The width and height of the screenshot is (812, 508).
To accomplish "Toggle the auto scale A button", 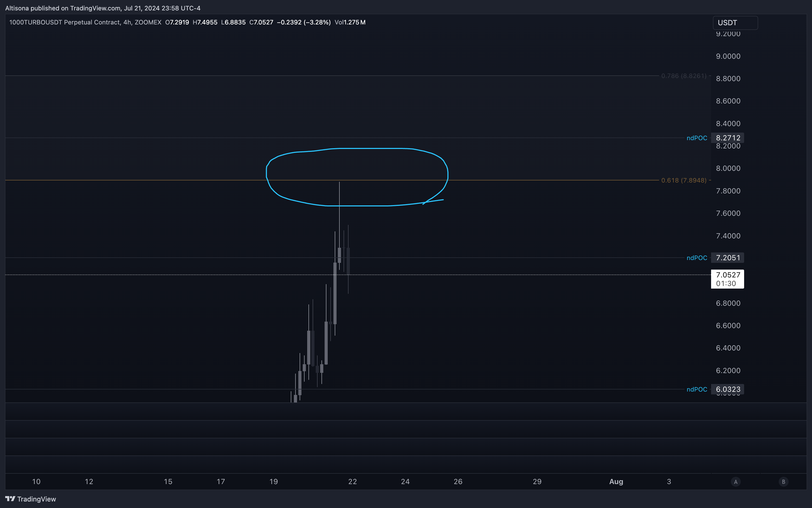I will pos(735,482).
